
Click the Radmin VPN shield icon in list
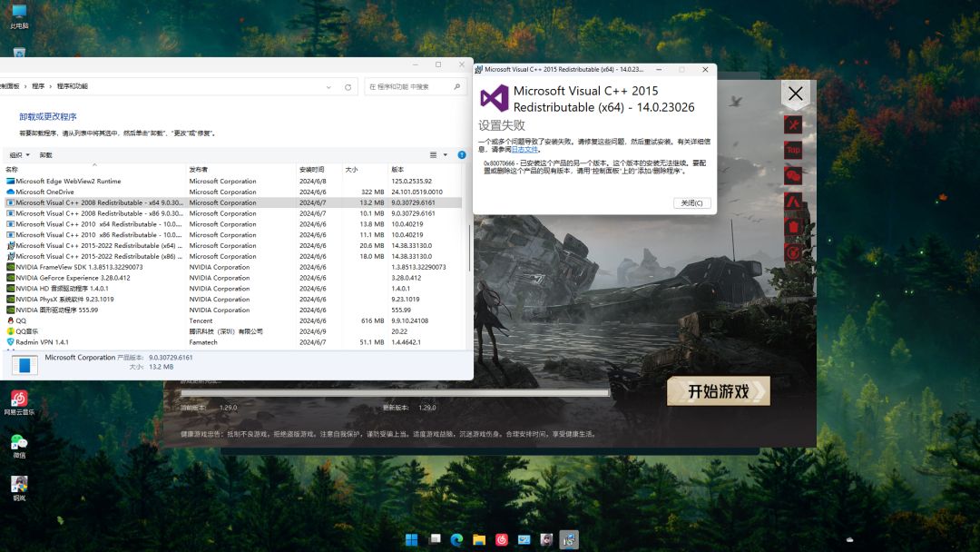point(11,342)
